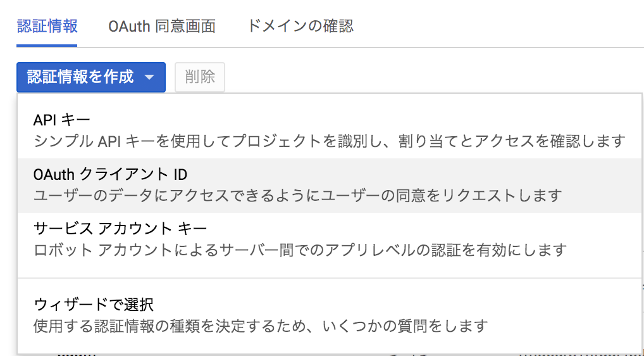644x356 pixels.
Task: Click the caret arrow on 認証情報を作成
Action: click(149, 77)
